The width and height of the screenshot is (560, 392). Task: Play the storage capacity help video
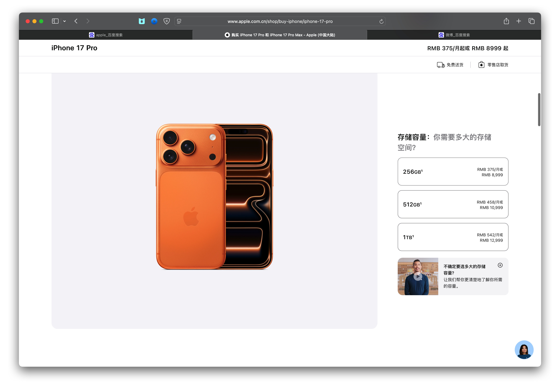pyautogui.click(x=418, y=276)
